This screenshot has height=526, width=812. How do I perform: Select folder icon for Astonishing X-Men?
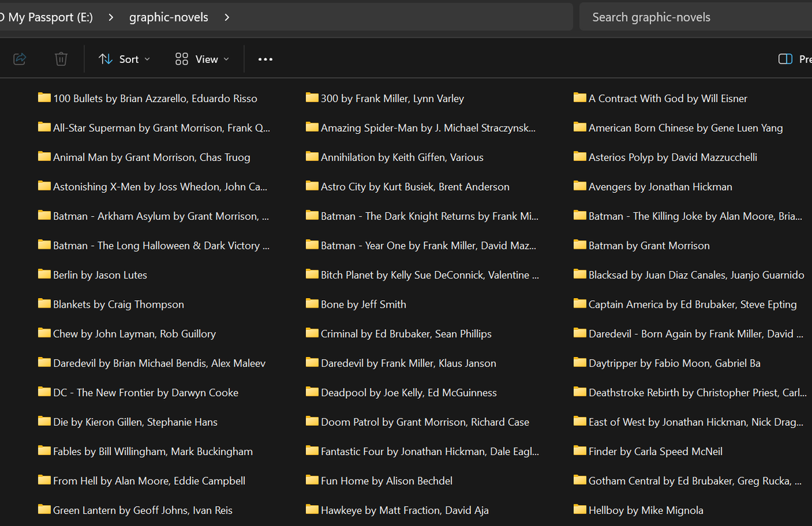click(45, 186)
